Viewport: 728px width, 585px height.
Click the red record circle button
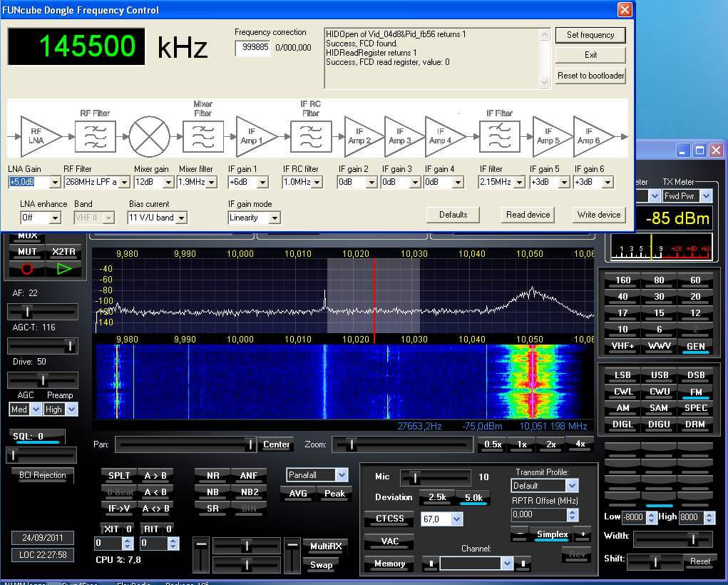click(27, 268)
